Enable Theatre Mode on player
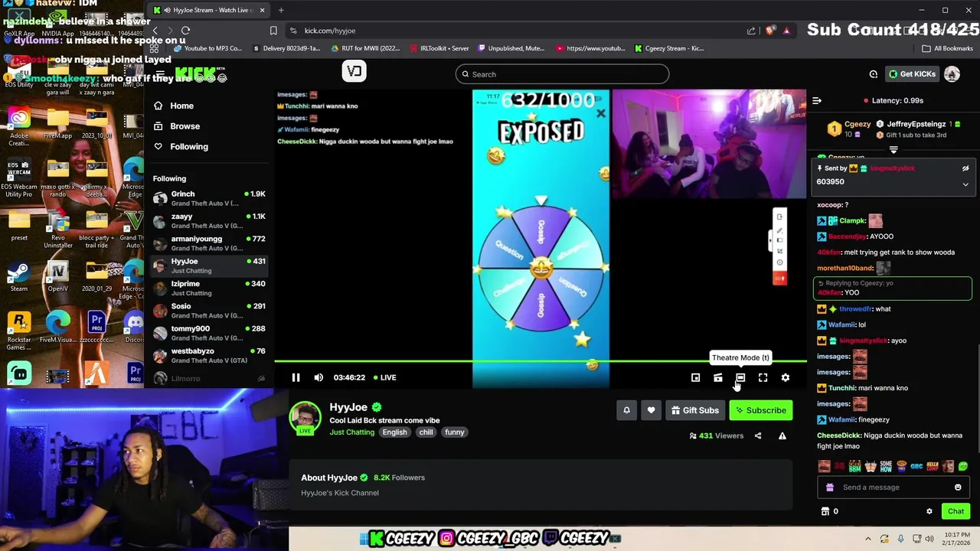Image resolution: width=980 pixels, height=551 pixels. tap(740, 377)
